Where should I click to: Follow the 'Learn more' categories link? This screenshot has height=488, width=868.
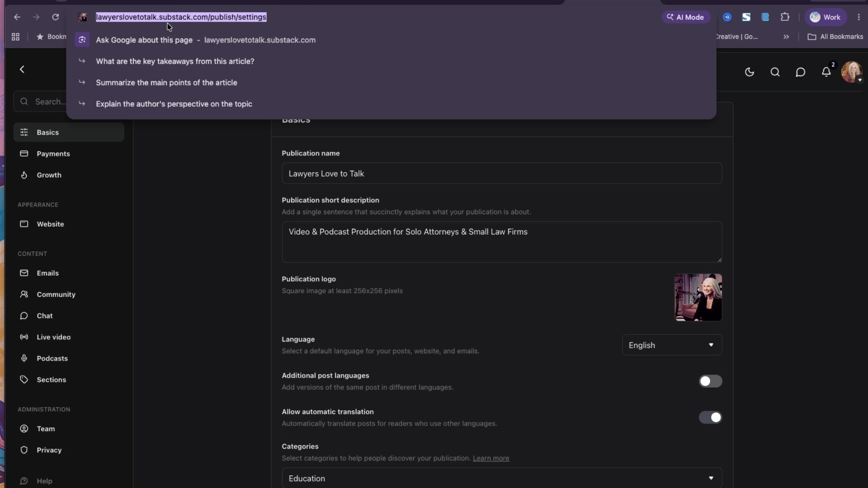tap(491, 458)
